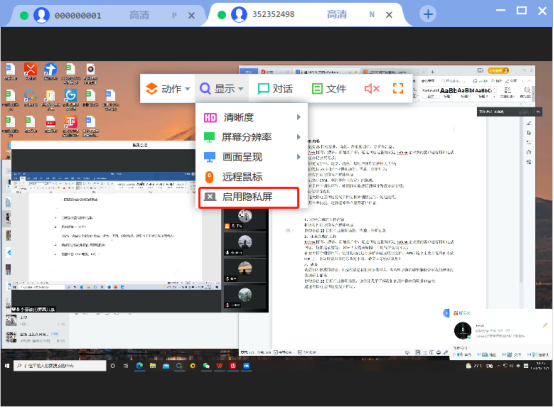The height and width of the screenshot is (408, 554).
Task: Click 高清 label on 352352498 tab
Action: point(337,14)
